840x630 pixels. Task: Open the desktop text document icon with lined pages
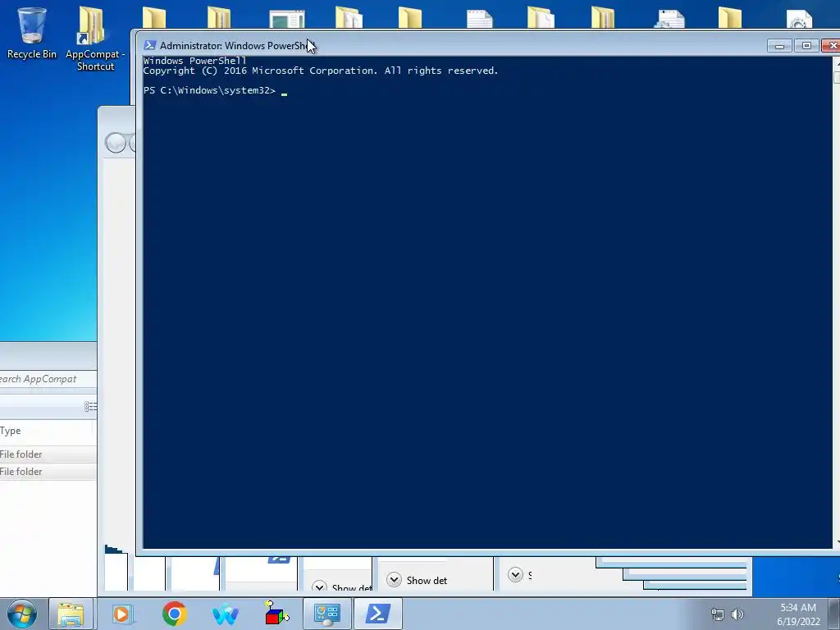[x=479, y=19]
